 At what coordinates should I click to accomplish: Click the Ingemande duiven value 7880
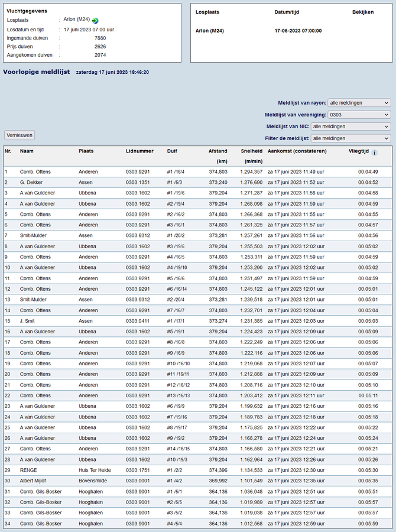[100, 38]
